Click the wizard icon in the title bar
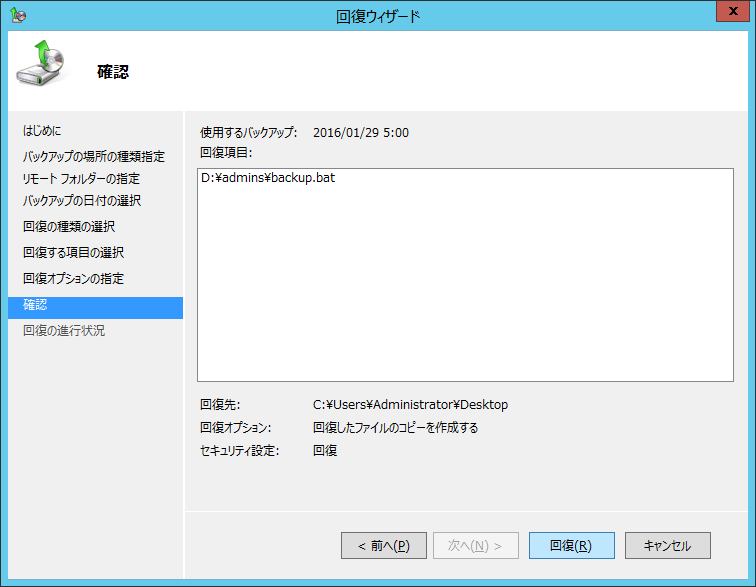The image size is (756, 587). [19, 15]
